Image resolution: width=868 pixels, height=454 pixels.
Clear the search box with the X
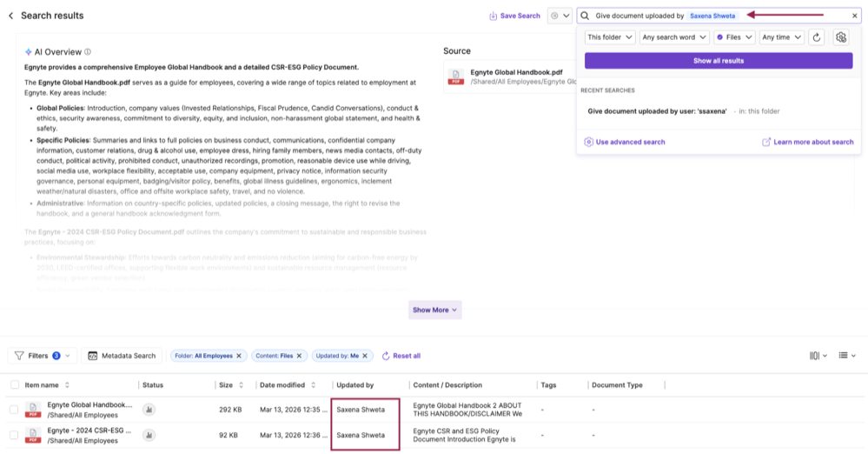[x=854, y=16]
